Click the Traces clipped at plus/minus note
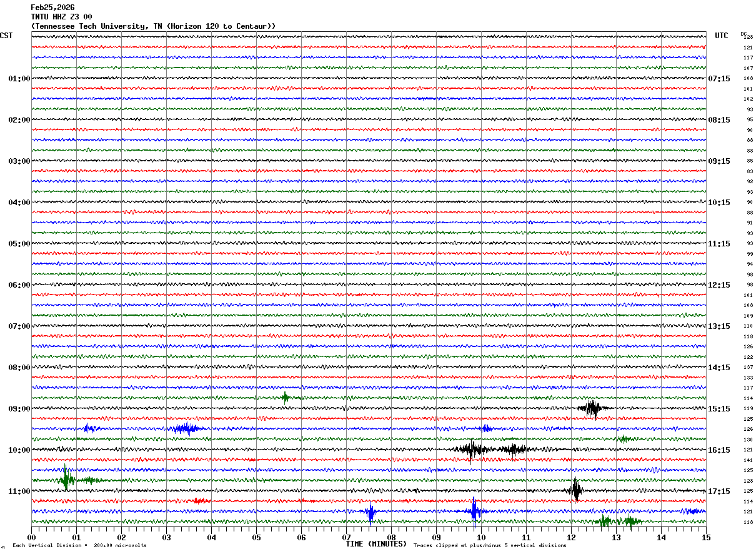This screenshot has height=554, width=756. (490, 545)
